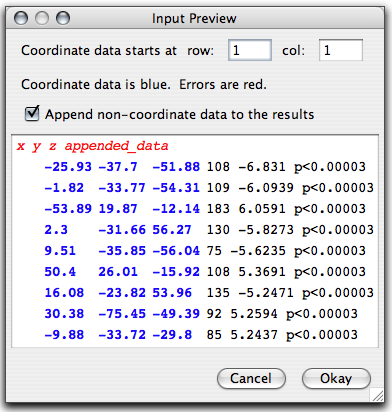This screenshot has width=392, height=412.
Task: Close the Input Preview window
Action: click(21, 18)
